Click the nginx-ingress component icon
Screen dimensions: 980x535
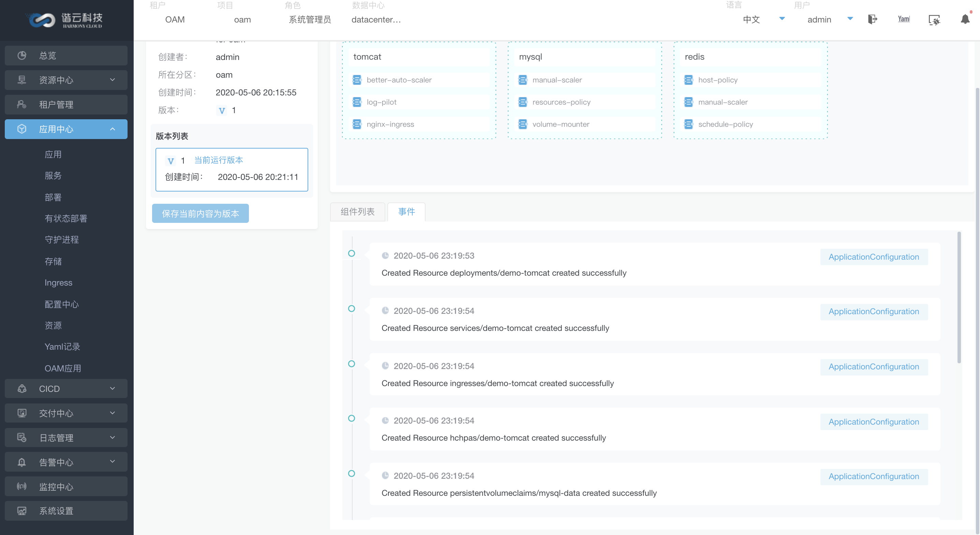point(358,124)
